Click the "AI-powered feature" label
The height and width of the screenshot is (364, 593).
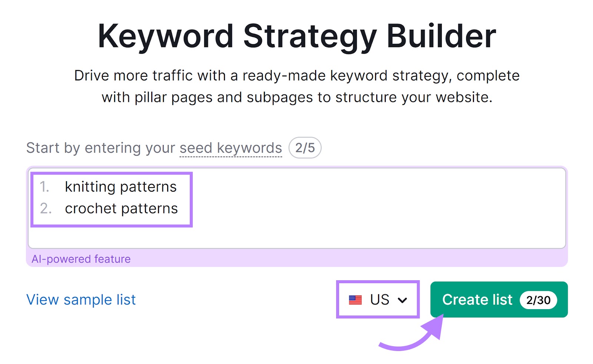coord(81,259)
